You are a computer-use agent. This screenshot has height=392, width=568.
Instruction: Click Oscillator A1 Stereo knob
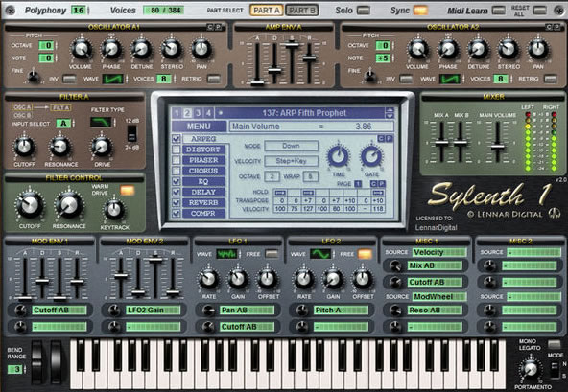click(172, 49)
